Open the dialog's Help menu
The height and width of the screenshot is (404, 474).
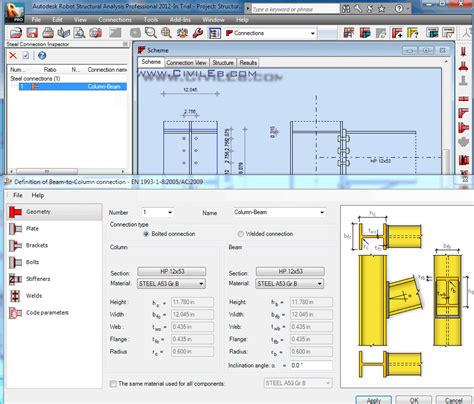[38, 195]
